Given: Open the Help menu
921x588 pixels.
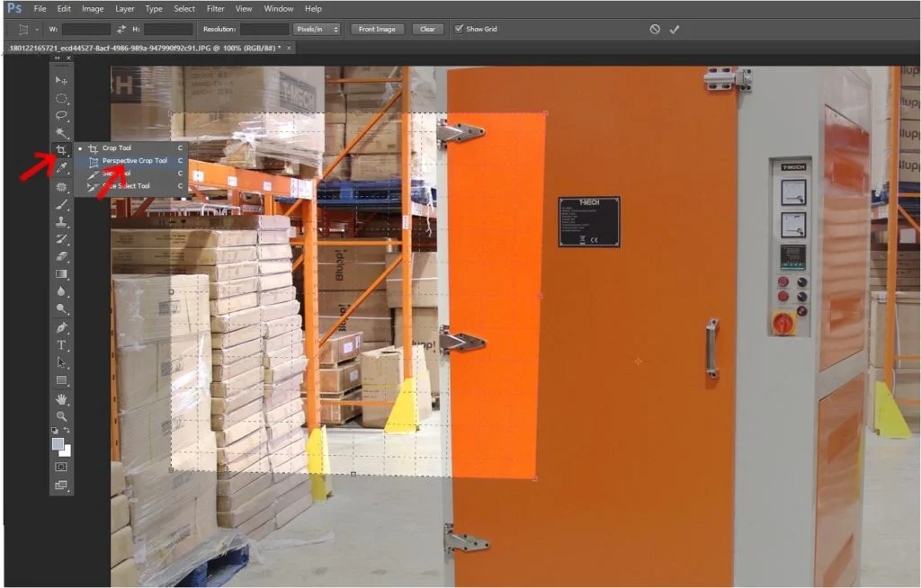Looking at the screenshot, I should pos(313,9).
